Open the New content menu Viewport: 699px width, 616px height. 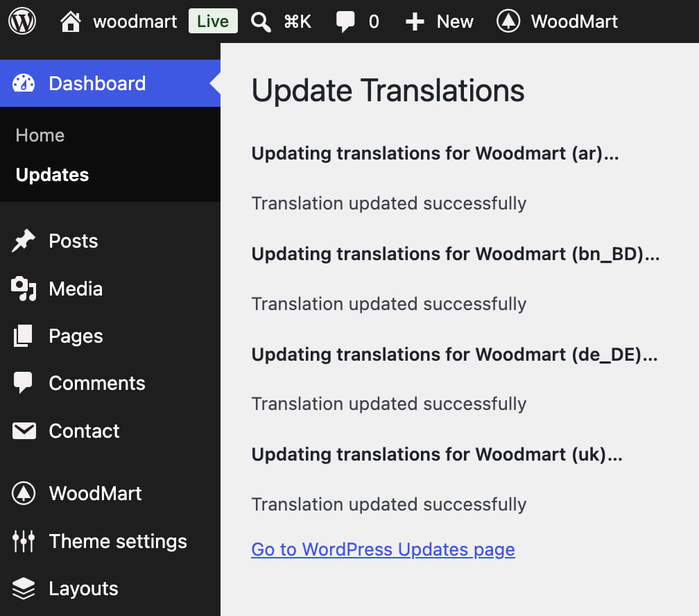click(454, 22)
